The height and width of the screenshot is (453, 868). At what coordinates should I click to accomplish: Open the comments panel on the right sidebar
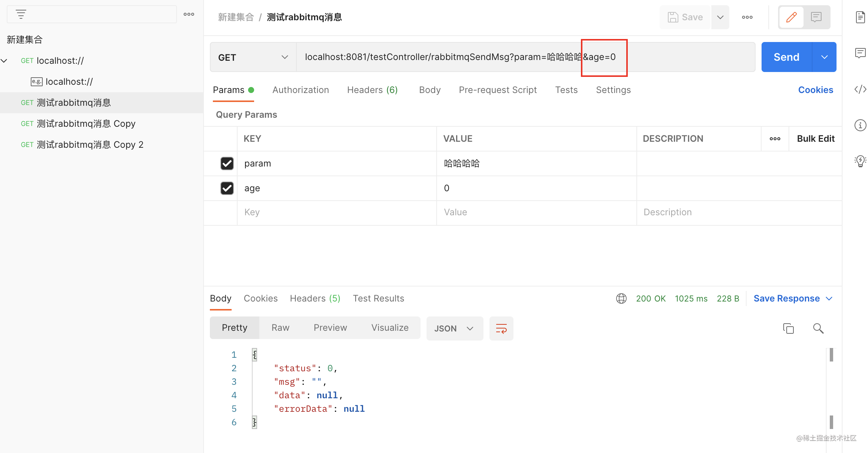[860, 53]
